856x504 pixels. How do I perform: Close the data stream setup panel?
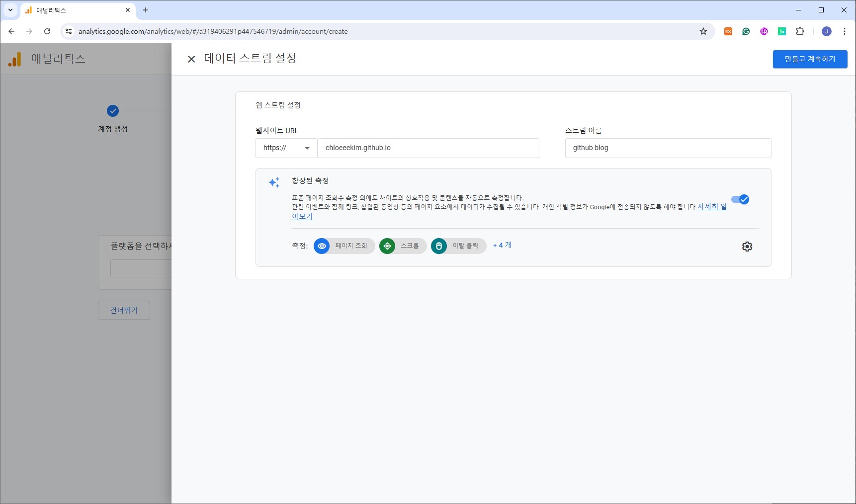point(191,59)
